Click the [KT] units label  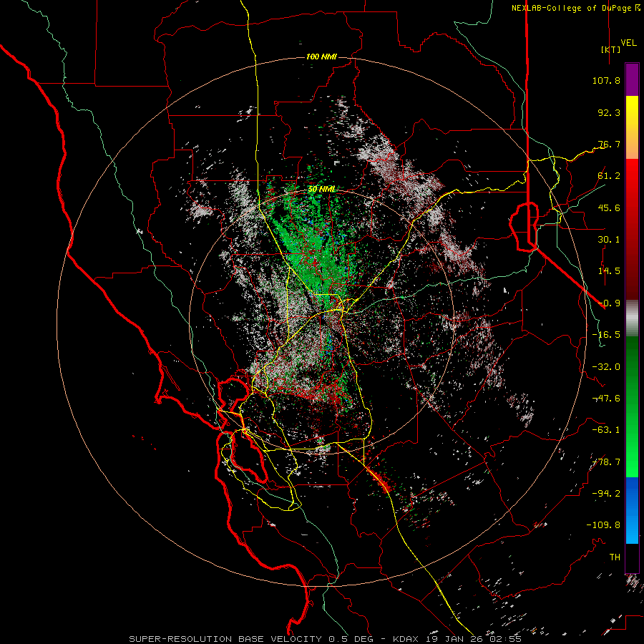coord(611,49)
